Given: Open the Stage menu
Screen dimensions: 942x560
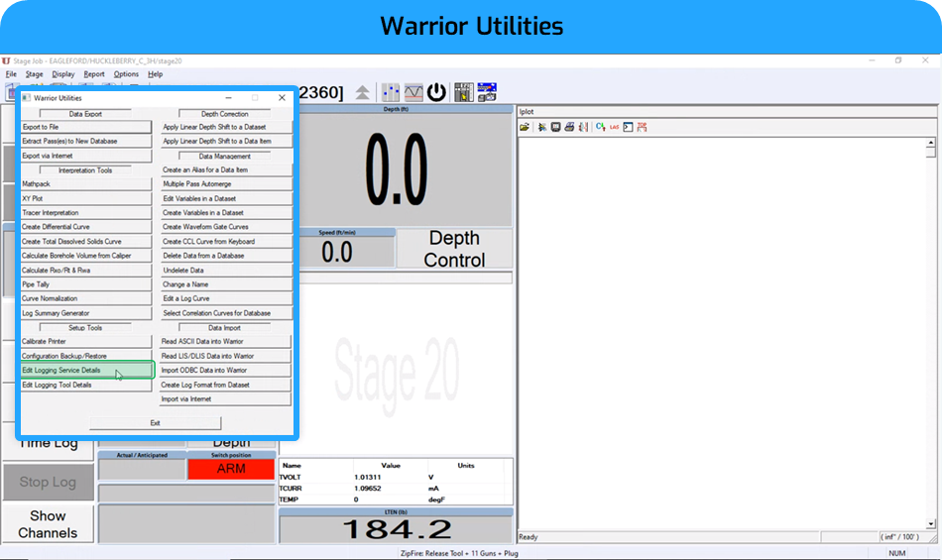Looking at the screenshot, I should (x=35, y=74).
